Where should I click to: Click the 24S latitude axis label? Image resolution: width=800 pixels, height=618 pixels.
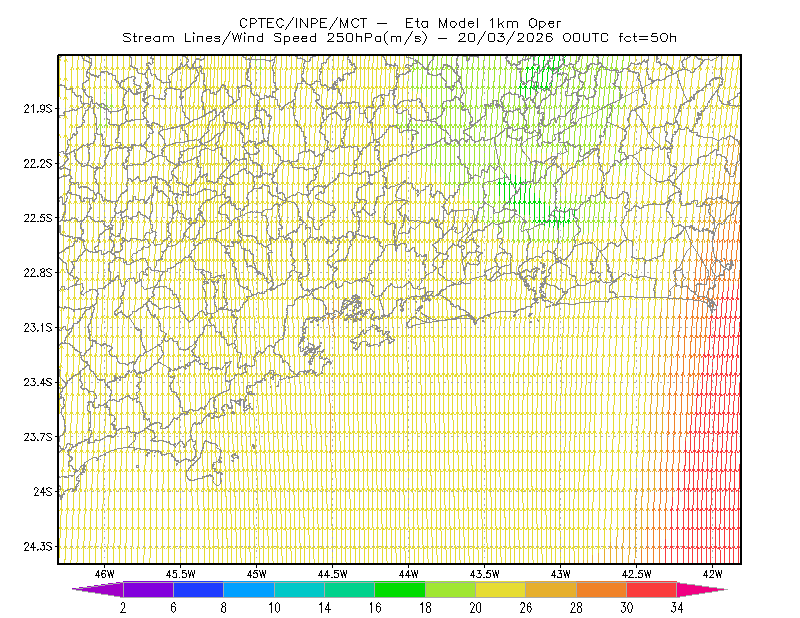tap(43, 491)
